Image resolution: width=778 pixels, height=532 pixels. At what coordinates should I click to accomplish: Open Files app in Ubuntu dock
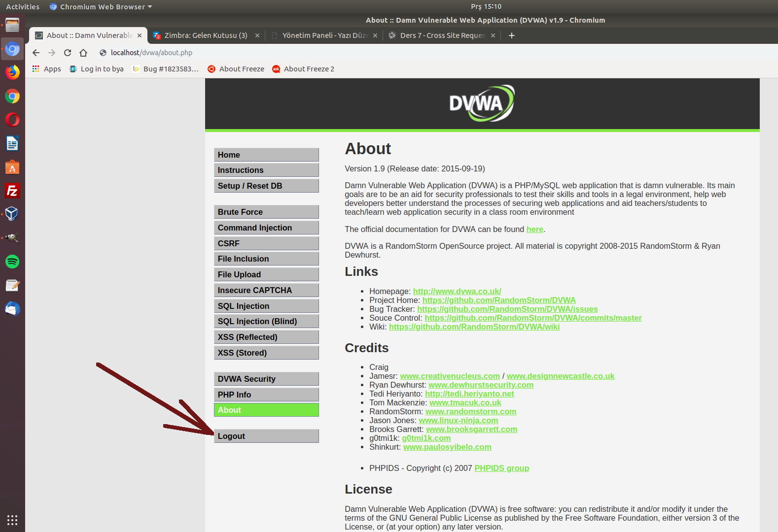coord(12,25)
